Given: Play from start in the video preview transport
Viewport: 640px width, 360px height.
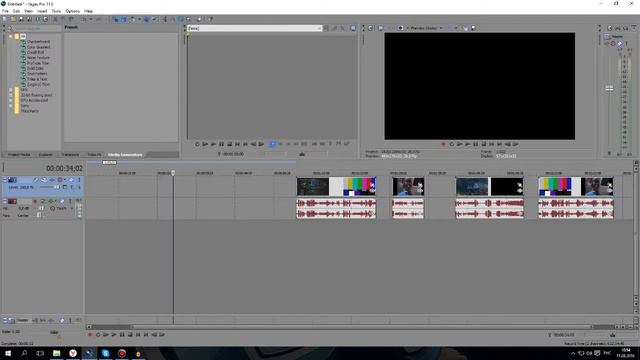Looking at the screenshot, I should click(460, 144).
